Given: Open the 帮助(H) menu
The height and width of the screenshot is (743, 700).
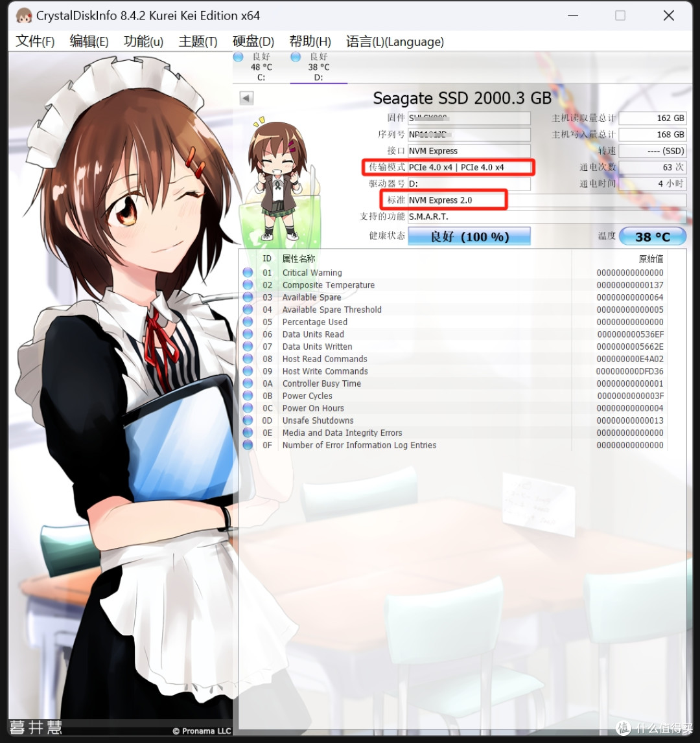Looking at the screenshot, I should tap(310, 41).
